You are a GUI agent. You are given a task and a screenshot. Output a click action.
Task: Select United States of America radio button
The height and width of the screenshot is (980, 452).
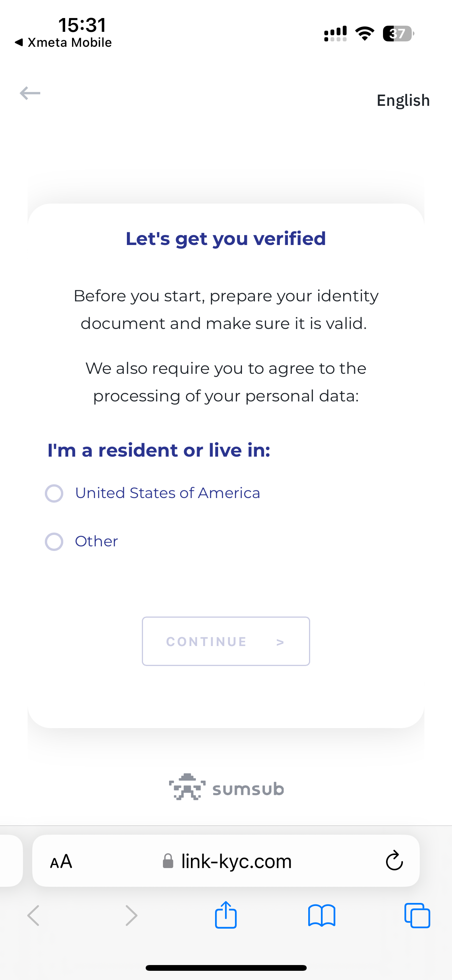[54, 493]
